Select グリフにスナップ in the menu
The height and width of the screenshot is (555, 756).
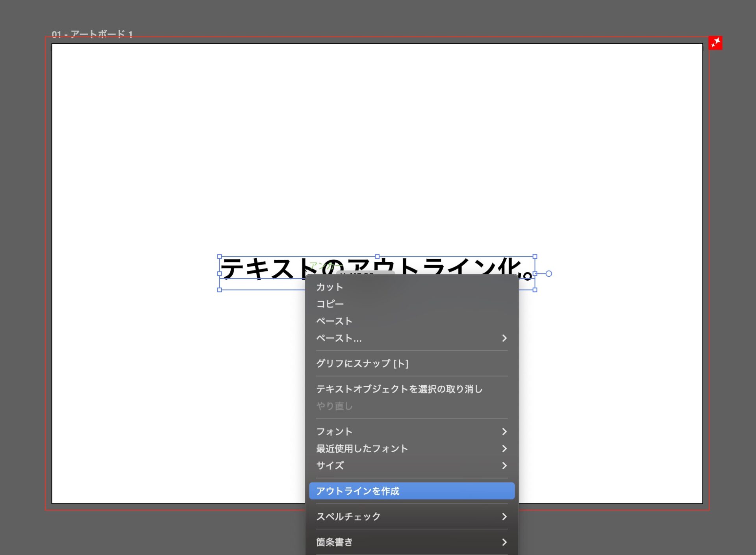tap(362, 363)
